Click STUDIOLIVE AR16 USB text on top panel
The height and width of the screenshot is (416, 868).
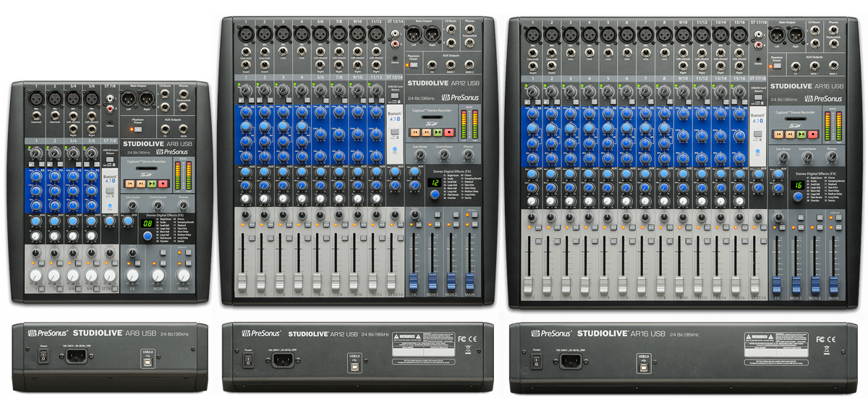coord(807,85)
